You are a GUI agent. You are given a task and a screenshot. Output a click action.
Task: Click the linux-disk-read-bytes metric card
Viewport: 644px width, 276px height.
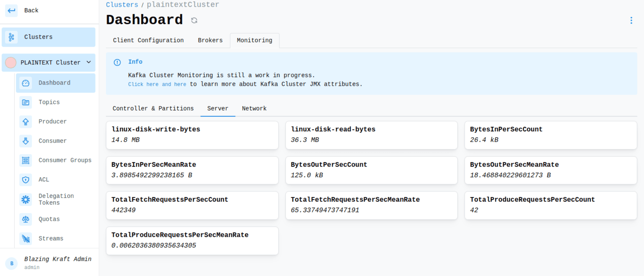(372, 135)
